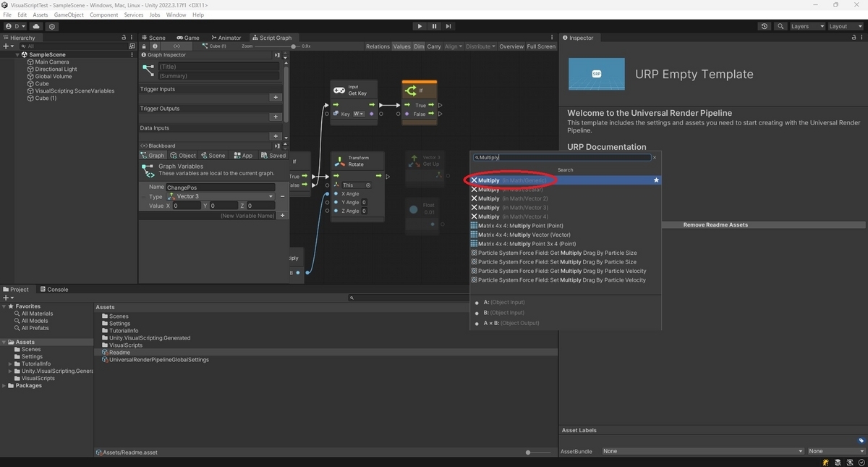Viewport: 868px width, 467px height.
Task: Select the Object variables tab in Blackboard
Action: click(184, 155)
